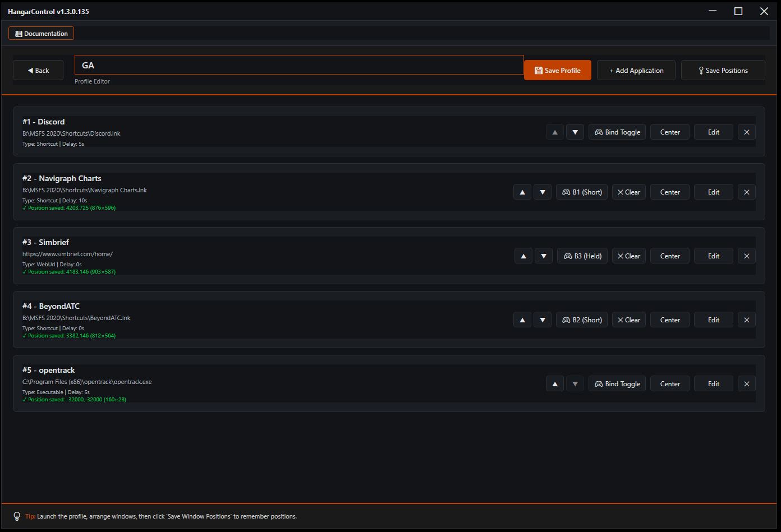The height and width of the screenshot is (532, 781).
Task: Click the gamepad B1 (Short) binding for Navigraph
Action: pos(581,192)
